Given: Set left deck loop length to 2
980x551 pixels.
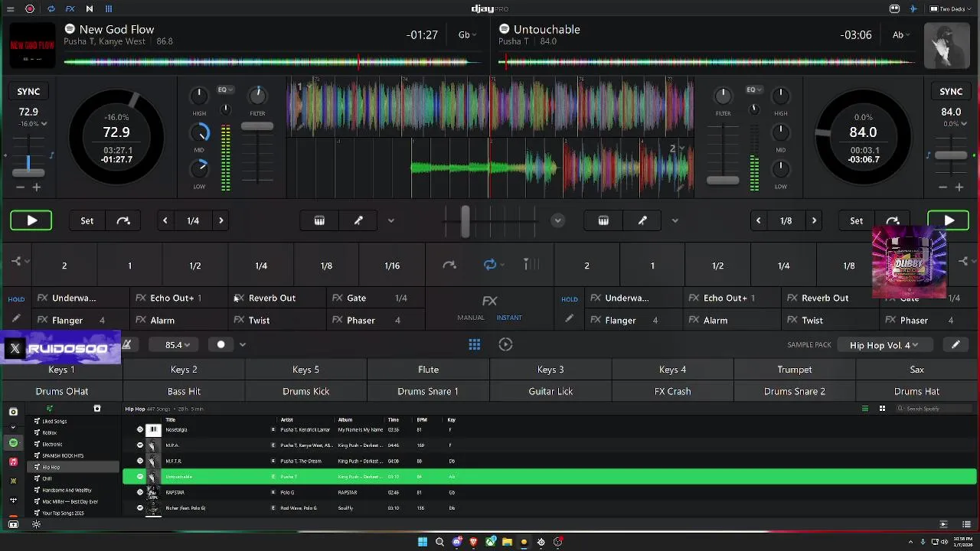Looking at the screenshot, I should coord(64,266).
